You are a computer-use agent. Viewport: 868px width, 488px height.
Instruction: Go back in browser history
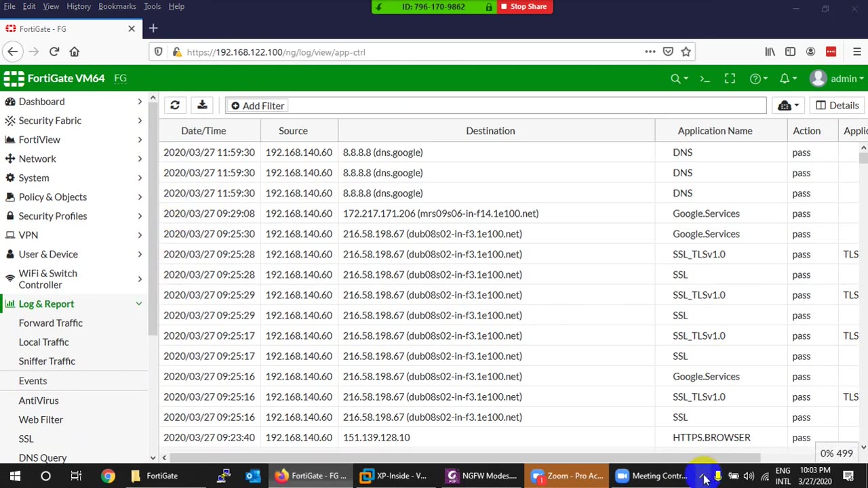12,52
